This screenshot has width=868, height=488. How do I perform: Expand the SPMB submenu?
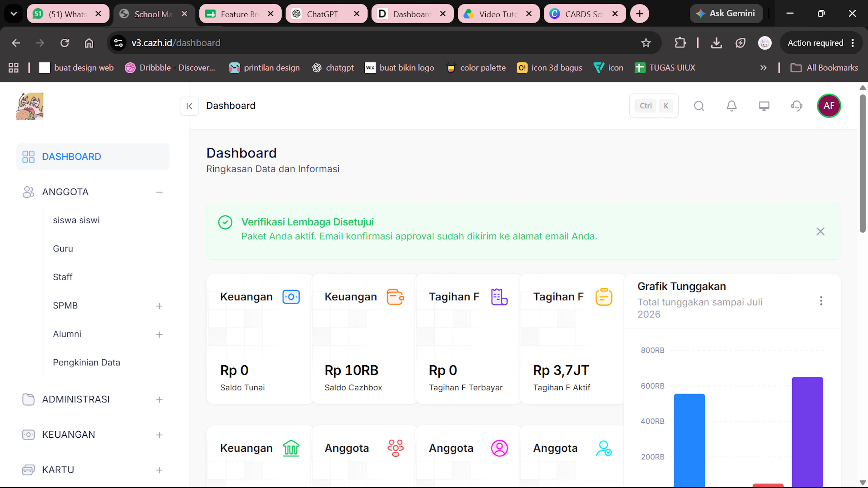(159, 306)
